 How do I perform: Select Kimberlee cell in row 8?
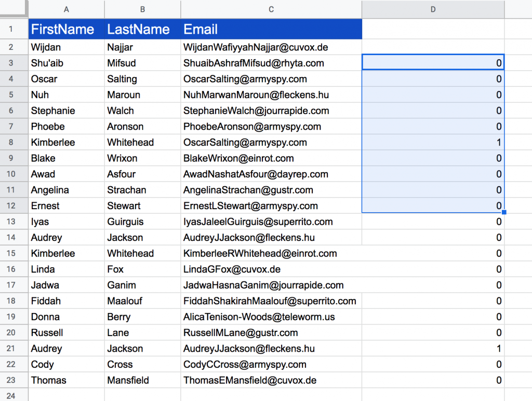pos(66,143)
